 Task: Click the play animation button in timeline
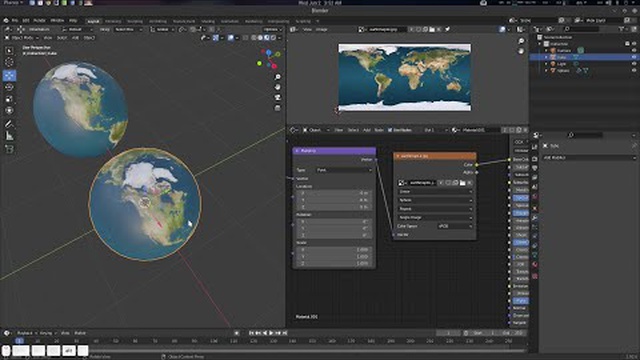pyautogui.click(x=271, y=333)
